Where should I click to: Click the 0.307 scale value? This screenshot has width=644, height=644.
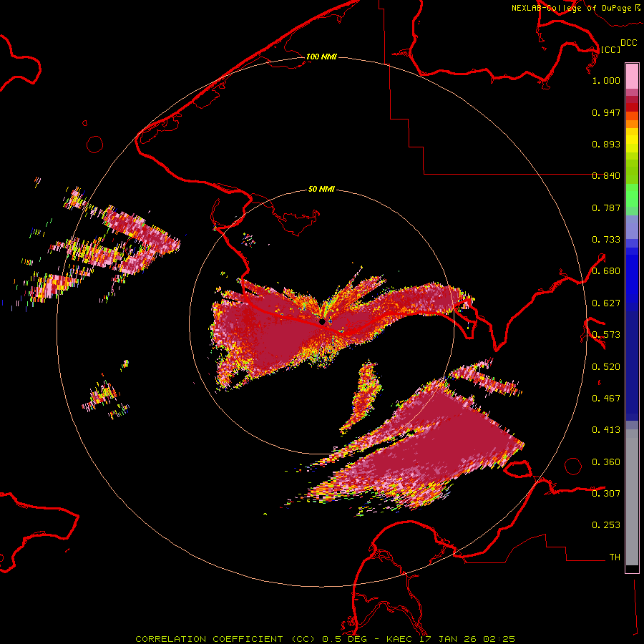(606, 494)
